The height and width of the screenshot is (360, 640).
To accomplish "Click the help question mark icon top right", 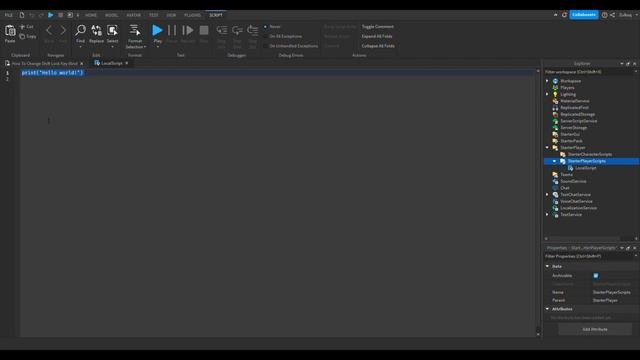I will 604,15.
